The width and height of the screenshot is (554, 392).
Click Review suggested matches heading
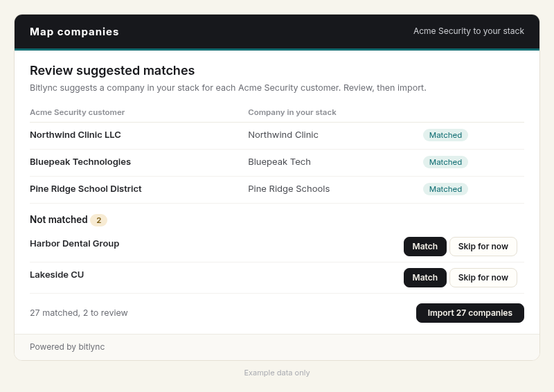click(x=112, y=71)
